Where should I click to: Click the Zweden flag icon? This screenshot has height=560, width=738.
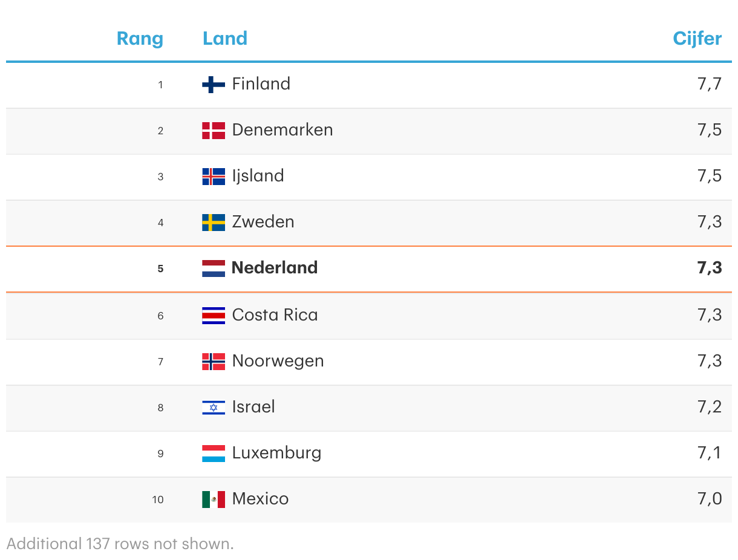point(213,223)
